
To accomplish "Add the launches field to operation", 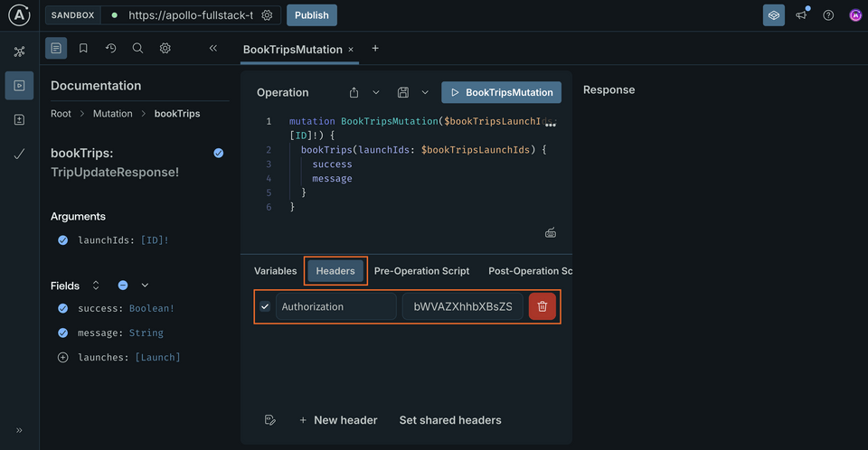I will point(63,357).
